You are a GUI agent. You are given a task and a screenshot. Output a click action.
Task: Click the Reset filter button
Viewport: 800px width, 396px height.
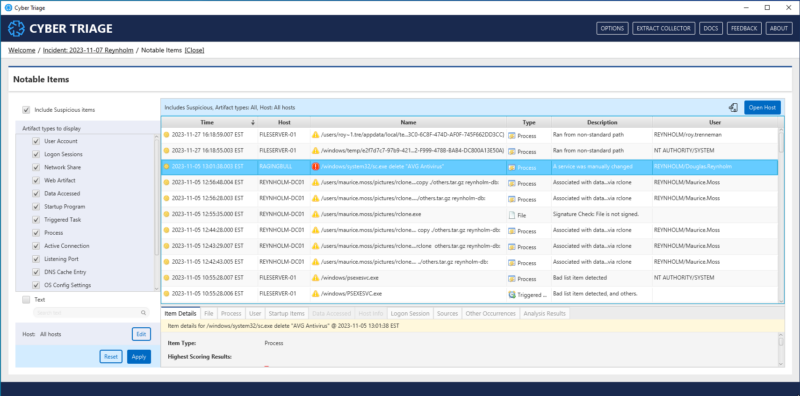(x=111, y=357)
